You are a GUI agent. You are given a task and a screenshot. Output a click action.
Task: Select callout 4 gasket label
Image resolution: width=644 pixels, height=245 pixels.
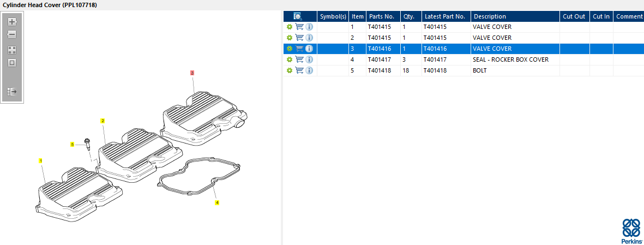coord(217,202)
